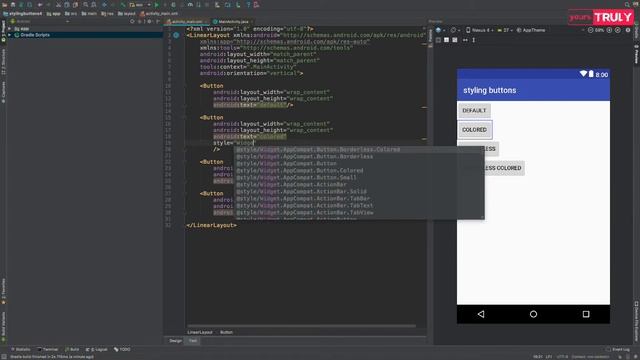This screenshot has width=640, height=360.
Task: Open the AppTheme selector
Action: click(x=531, y=30)
